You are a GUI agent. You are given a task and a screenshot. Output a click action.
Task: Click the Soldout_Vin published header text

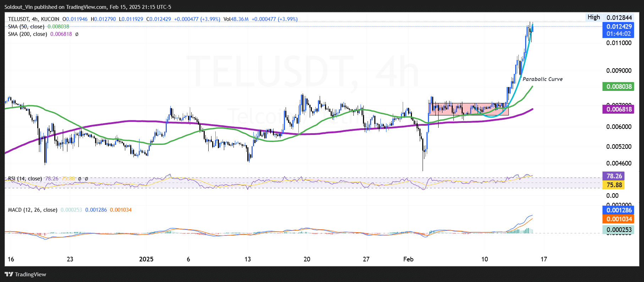click(x=88, y=7)
